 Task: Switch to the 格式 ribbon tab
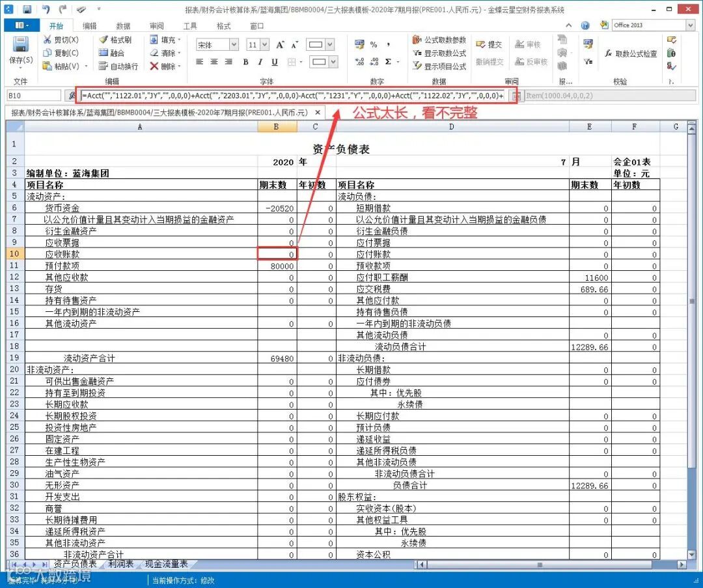point(223,26)
